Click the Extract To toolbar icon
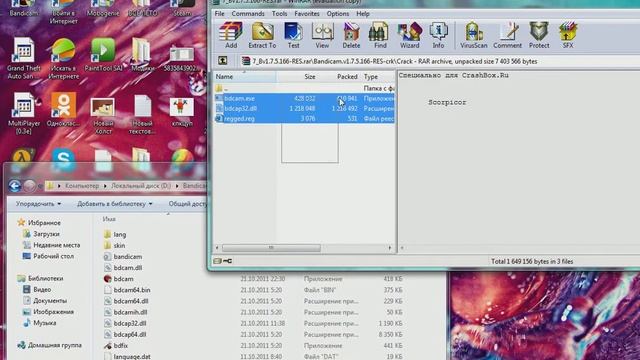Viewport: 640px width, 360px height. click(x=262, y=36)
